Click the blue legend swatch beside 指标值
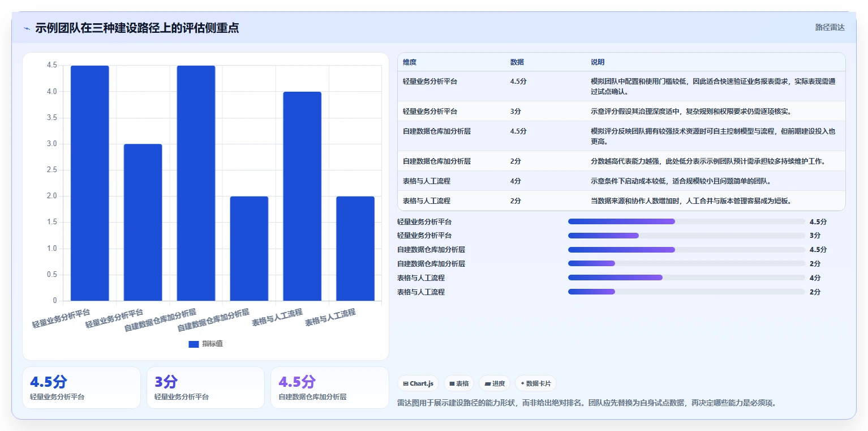The image size is (868, 431). (x=194, y=344)
